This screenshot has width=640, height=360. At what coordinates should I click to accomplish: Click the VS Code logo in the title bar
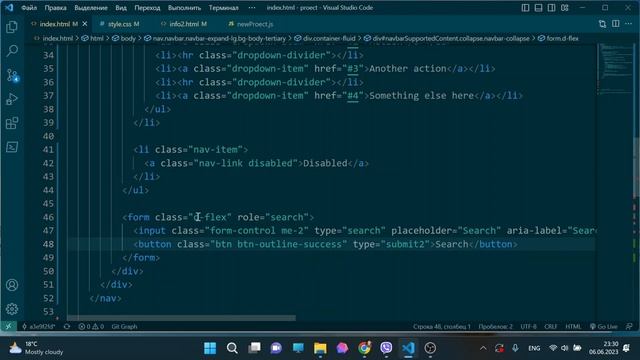pyautogui.click(x=9, y=8)
